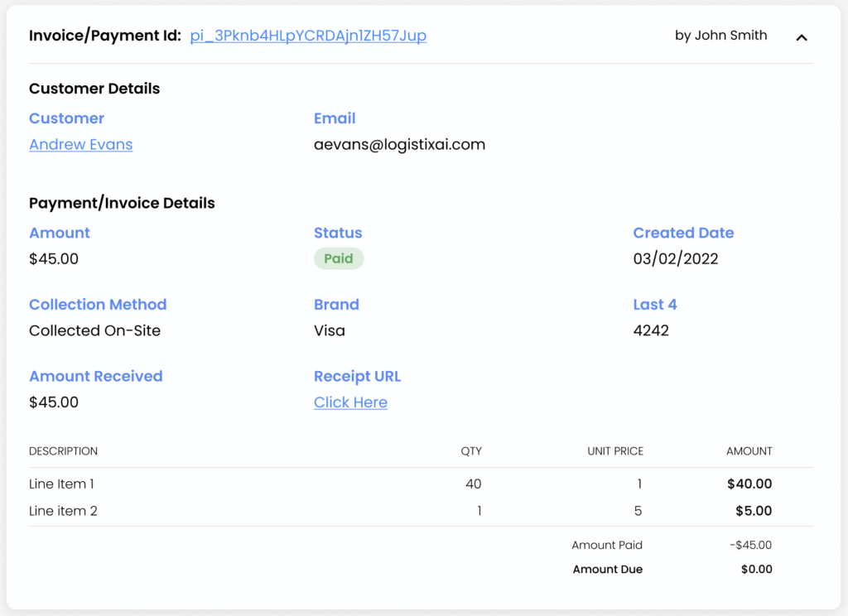Click the QTY column header
This screenshot has width=848, height=616.
471,451
